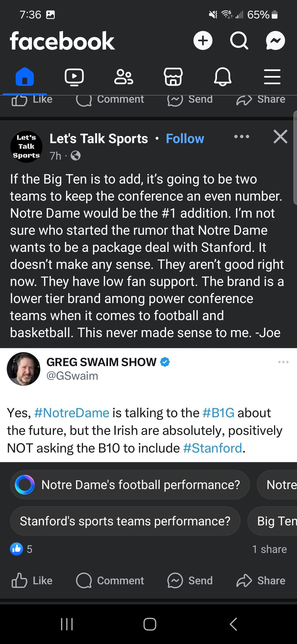
Task: Open post options three-dot menu
Action: (242, 137)
